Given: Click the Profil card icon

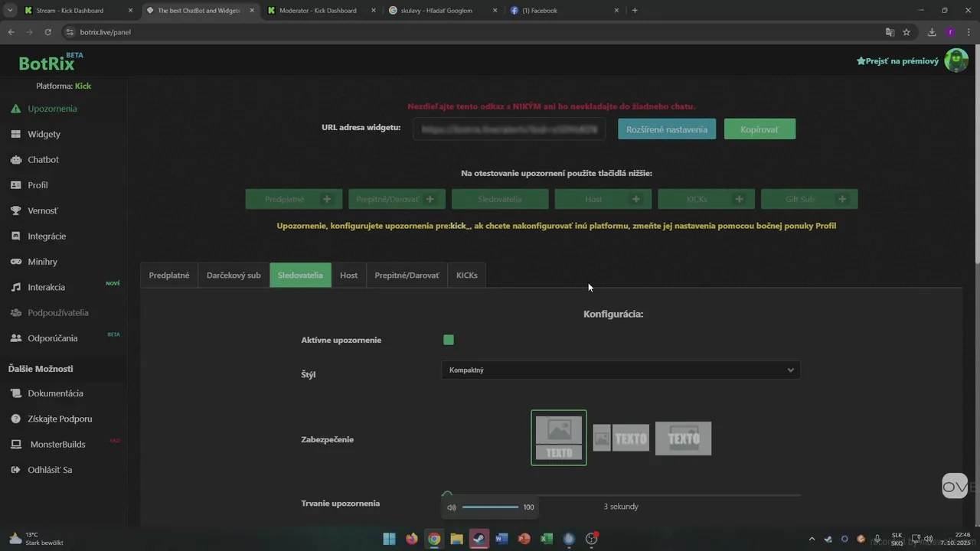Looking at the screenshot, I should [x=15, y=185].
